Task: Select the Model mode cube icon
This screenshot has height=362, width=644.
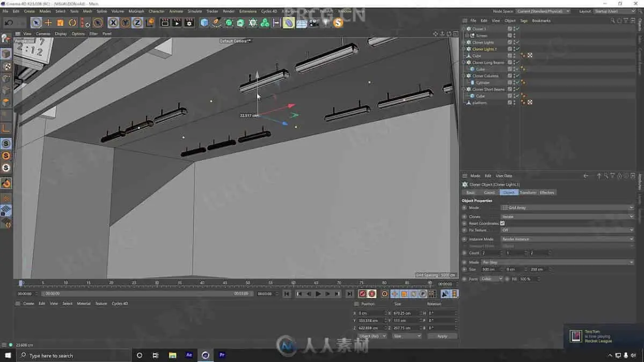Action: tap(6, 54)
